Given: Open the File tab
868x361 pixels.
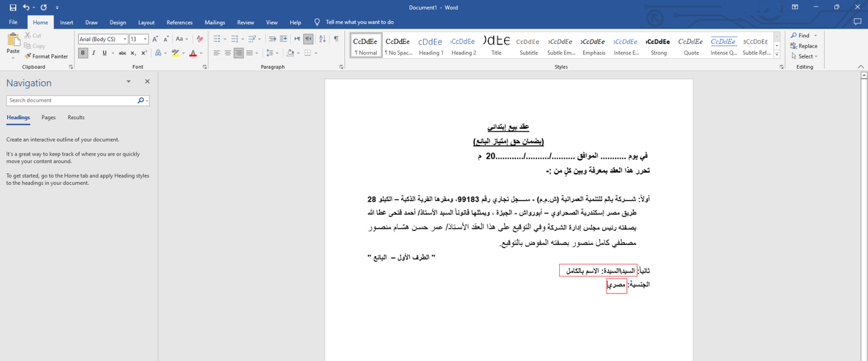Looking at the screenshot, I should 13,22.
